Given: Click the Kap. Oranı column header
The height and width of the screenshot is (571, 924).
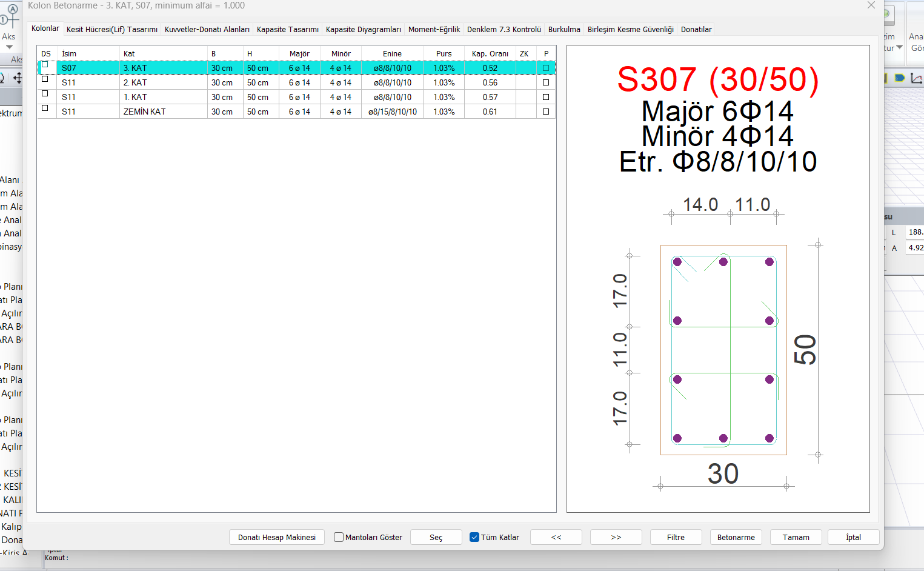Looking at the screenshot, I should pos(490,53).
